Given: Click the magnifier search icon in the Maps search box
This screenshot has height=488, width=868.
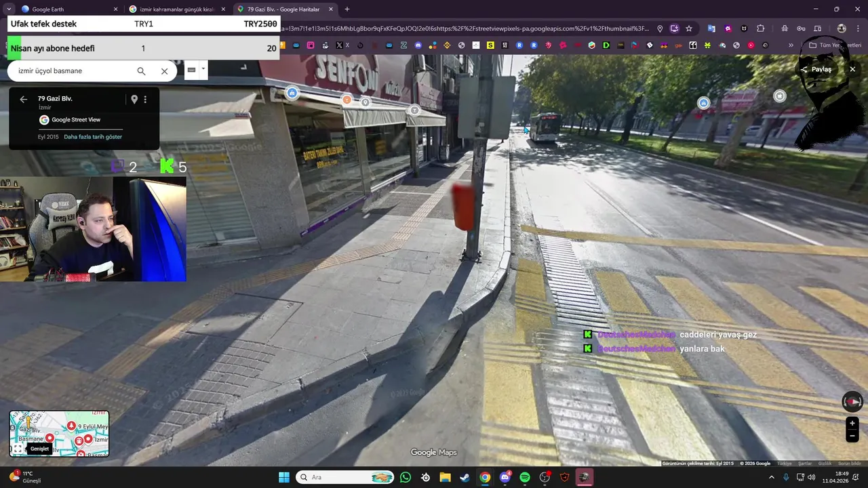Looking at the screenshot, I should tap(141, 71).
